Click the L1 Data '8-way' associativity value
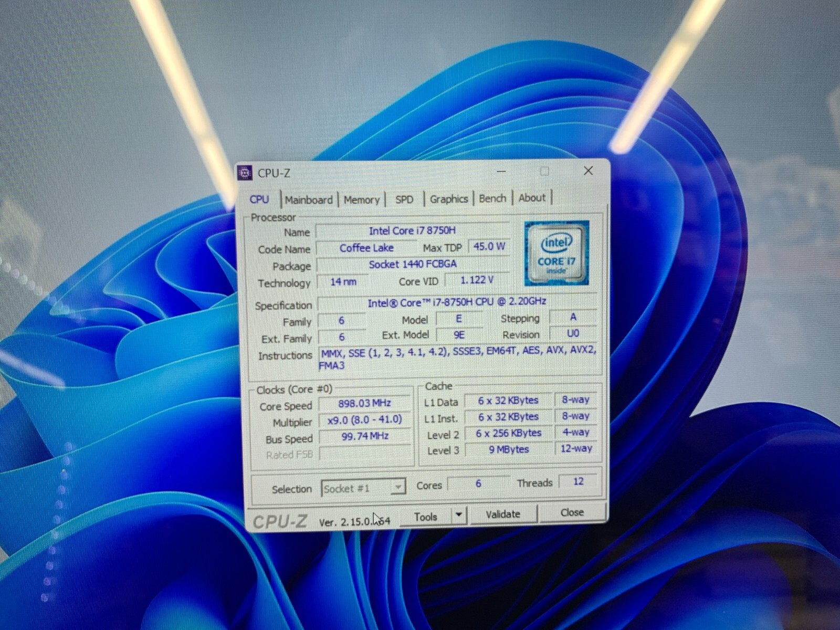 point(575,400)
